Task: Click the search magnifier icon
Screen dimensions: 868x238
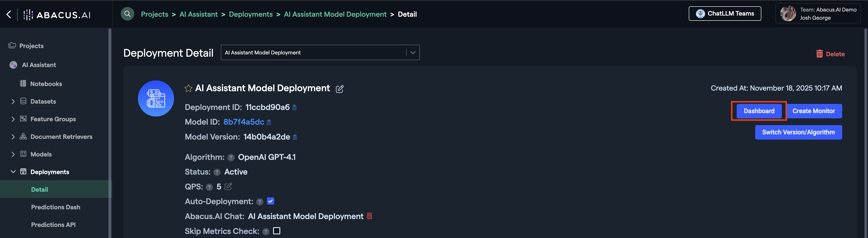Action: coord(127,14)
